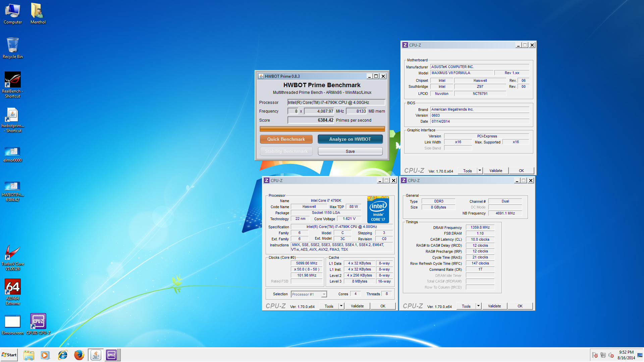Screen dimensions: 644x362
Task: Minimize the HWBOT Prime window
Action: (x=369, y=76)
